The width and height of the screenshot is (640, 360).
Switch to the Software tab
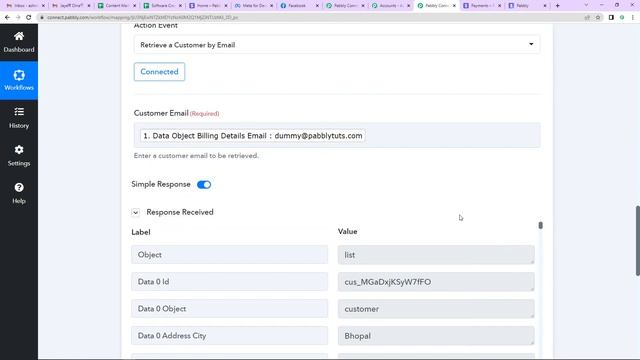[162, 6]
